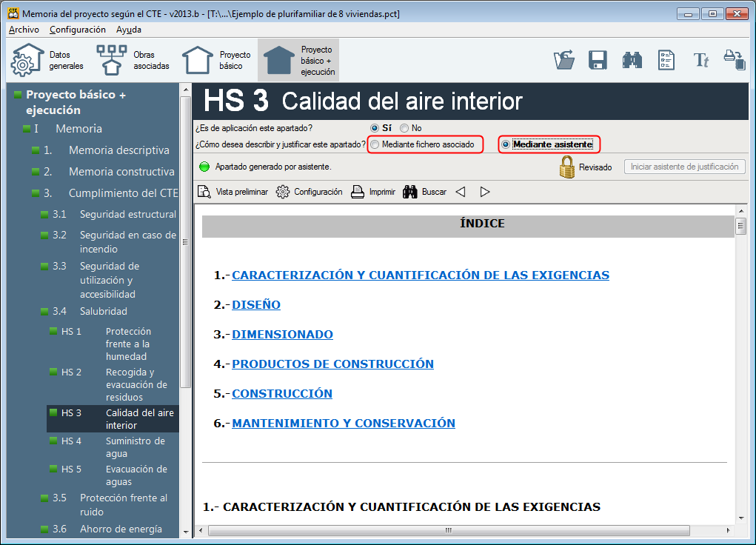Viewport: 756px width, 545px height.
Task: Select Proyecto básico + ejecución tab
Action: click(298, 60)
